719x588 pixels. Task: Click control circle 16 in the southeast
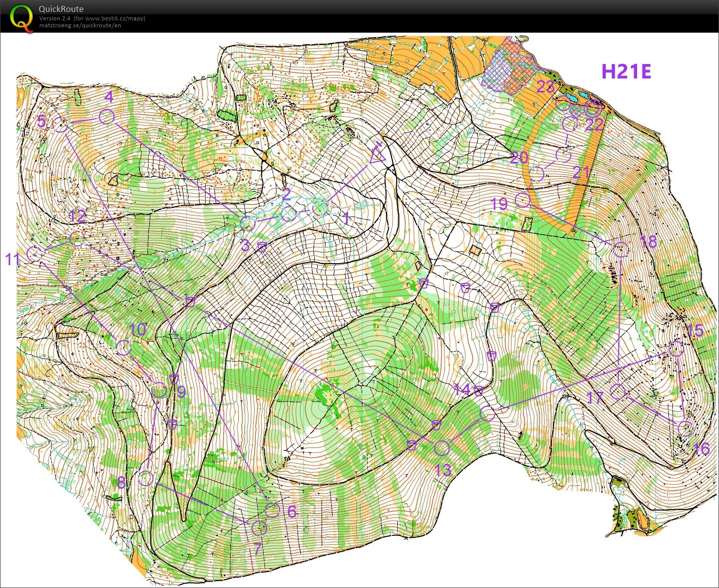[x=685, y=428]
